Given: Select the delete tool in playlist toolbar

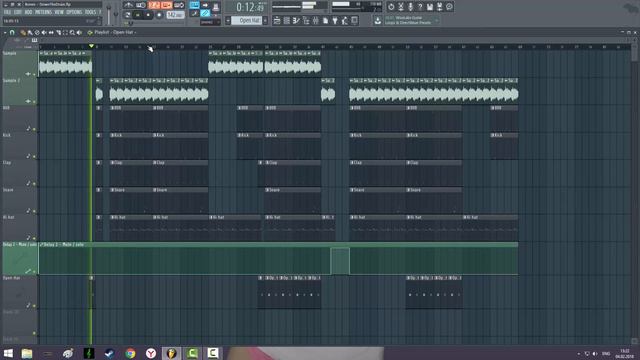Looking at the screenshot, I should 37,32.
